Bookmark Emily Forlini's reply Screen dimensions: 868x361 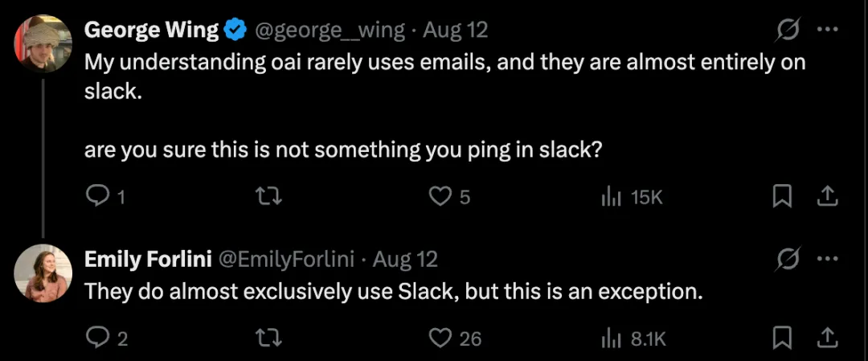click(x=781, y=337)
